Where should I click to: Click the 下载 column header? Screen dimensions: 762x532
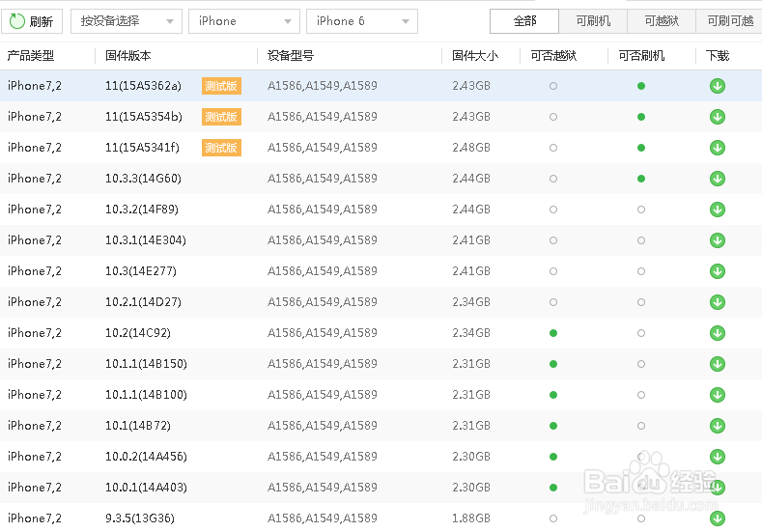coord(718,56)
